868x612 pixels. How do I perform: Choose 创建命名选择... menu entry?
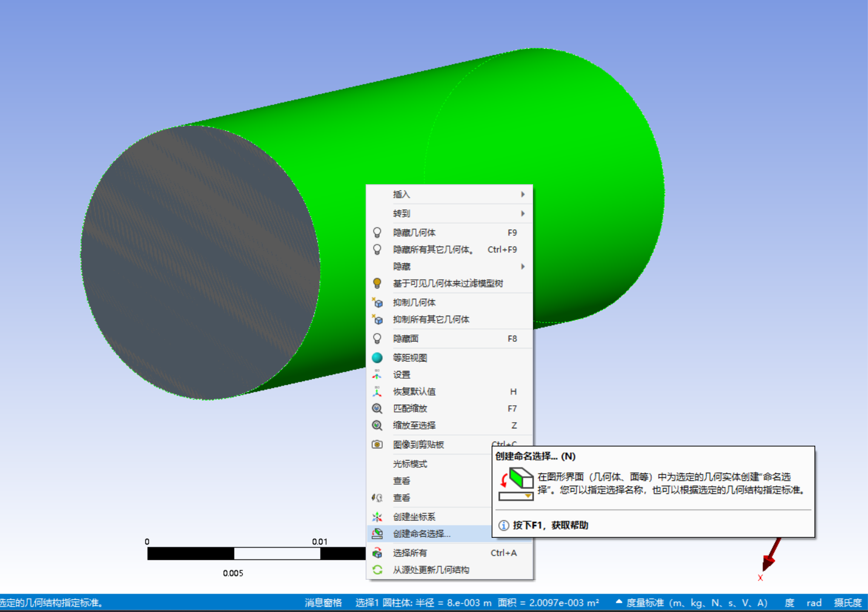[x=429, y=534]
